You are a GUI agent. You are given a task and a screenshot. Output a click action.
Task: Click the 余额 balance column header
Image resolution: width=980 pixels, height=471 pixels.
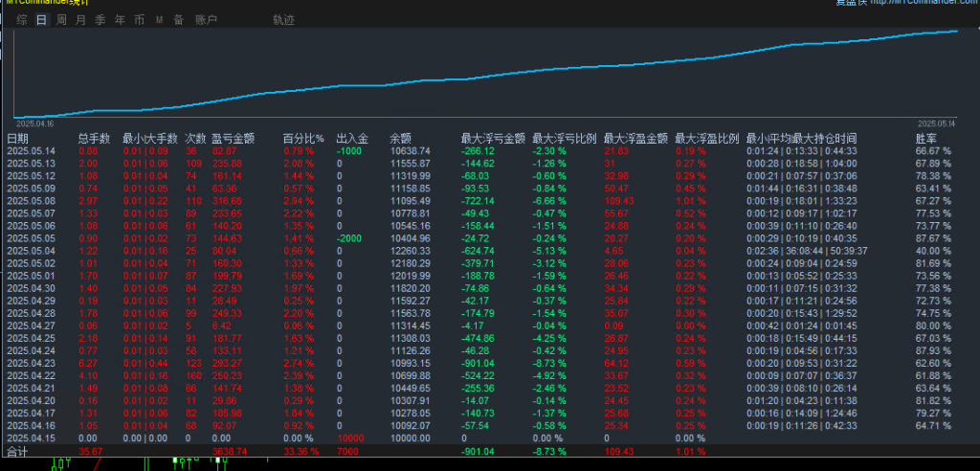tap(400, 138)
